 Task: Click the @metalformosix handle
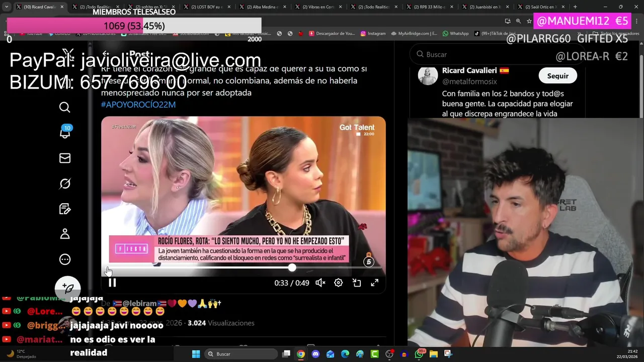click(x=469, y=81)
